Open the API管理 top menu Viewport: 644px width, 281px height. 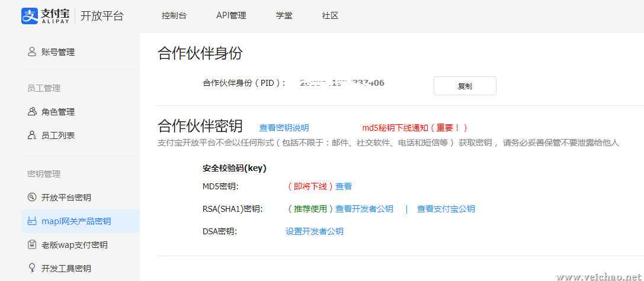[x=231, y=16]
